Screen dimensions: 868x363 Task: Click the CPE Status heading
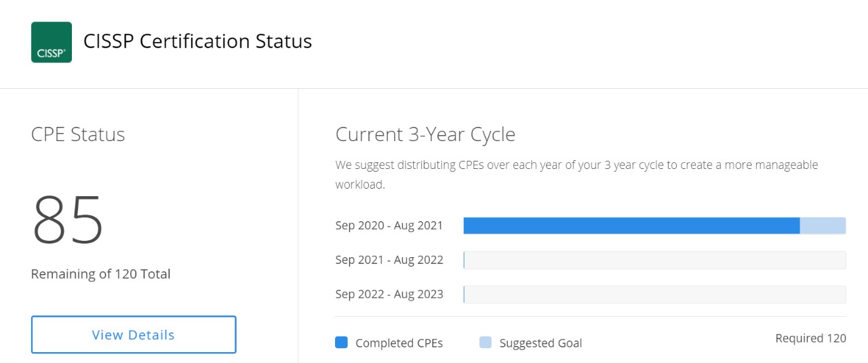[78, 134]
